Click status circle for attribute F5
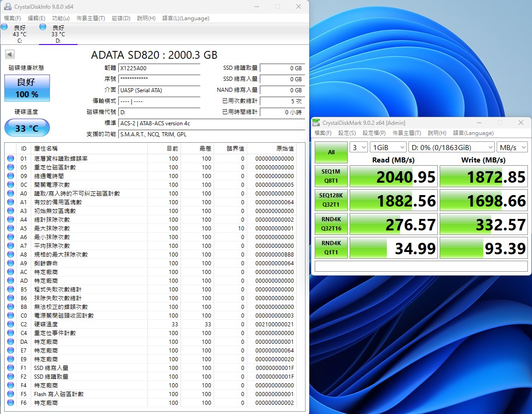Viewport: 532px width, 414px height. point(11,394)
